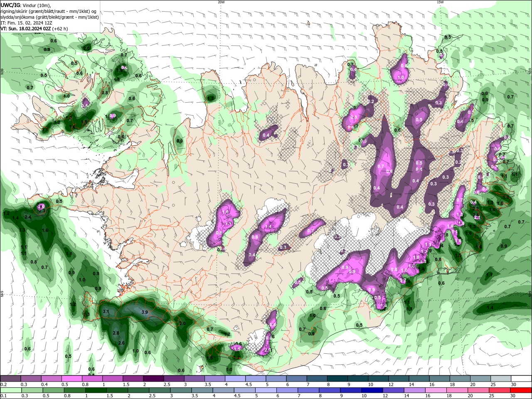Select the bright pink snow swatch labeled 0.5
The height and width of the screenshot is (399, 532).
click(71, 379)
